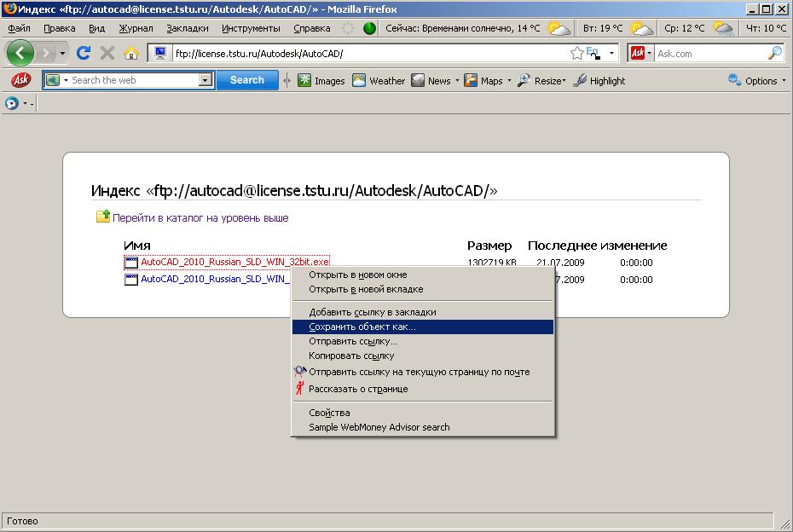793x532 pixels.
Task: Open the Справка menu
Action: (311, 28)
